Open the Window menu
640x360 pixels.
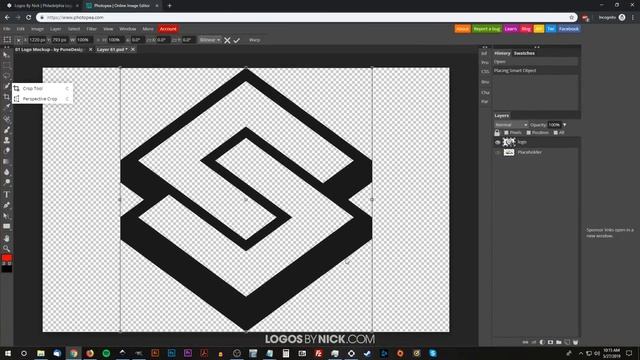128,29
